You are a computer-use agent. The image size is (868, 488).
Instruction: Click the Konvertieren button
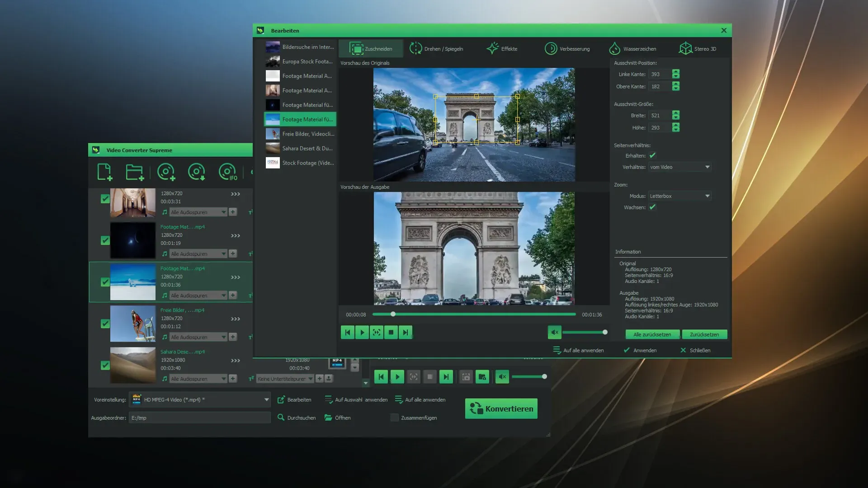pos(501,408)
